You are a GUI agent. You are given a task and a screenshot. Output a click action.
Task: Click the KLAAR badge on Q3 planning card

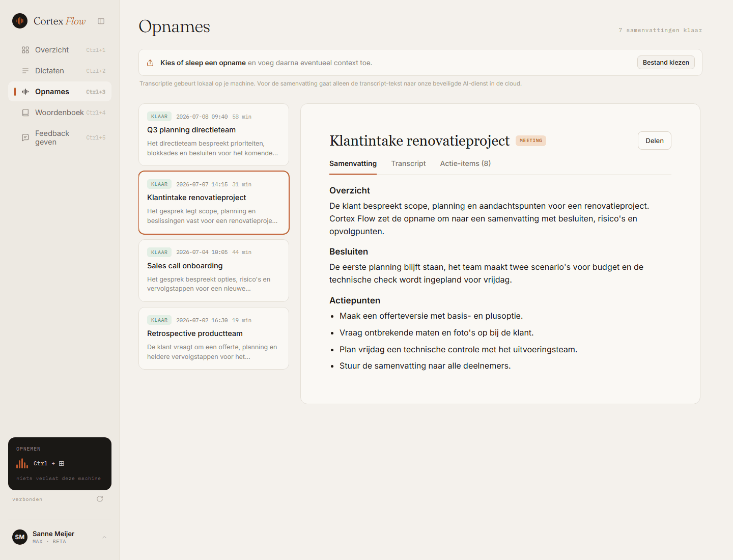click(159, 117)
